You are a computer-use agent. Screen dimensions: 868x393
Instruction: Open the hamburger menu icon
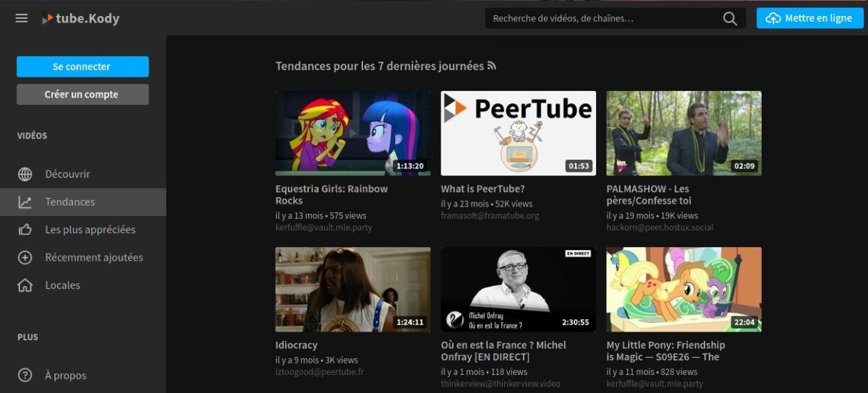pyautogui.click(x=22, y=18)
